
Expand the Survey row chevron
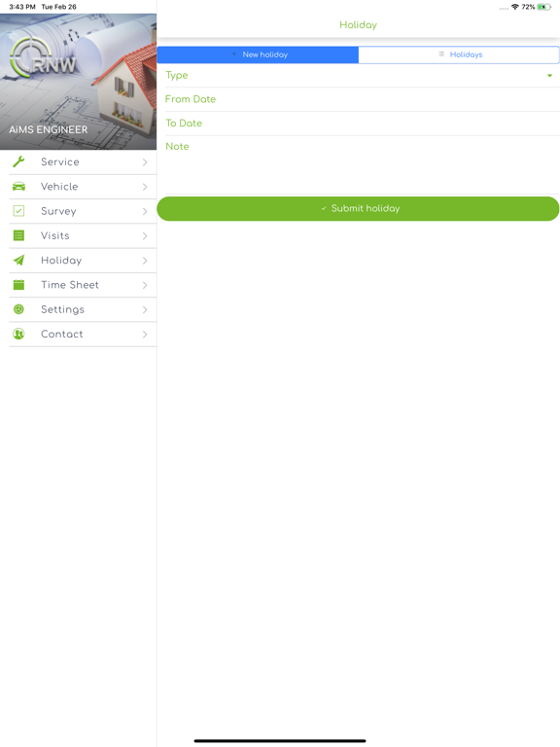[x=145, y=211]
